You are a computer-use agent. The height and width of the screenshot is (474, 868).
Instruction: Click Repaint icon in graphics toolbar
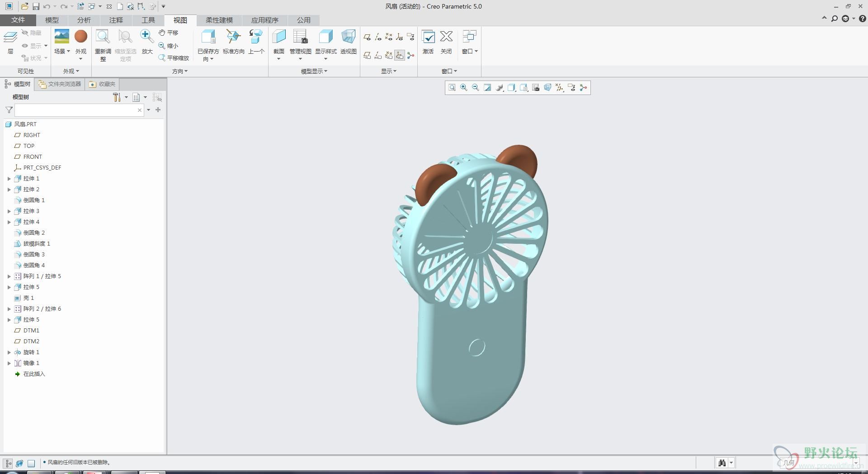point(487,88)
